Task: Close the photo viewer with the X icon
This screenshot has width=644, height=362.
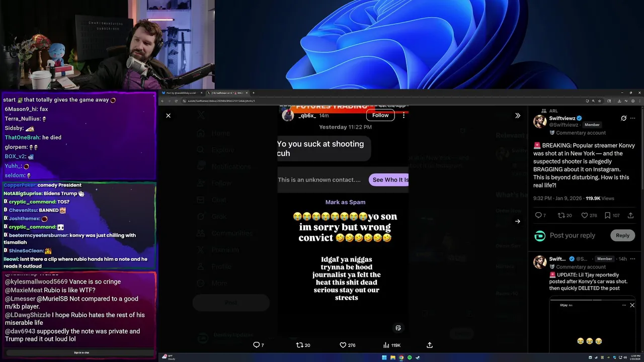Action: [x=168, y=116]
